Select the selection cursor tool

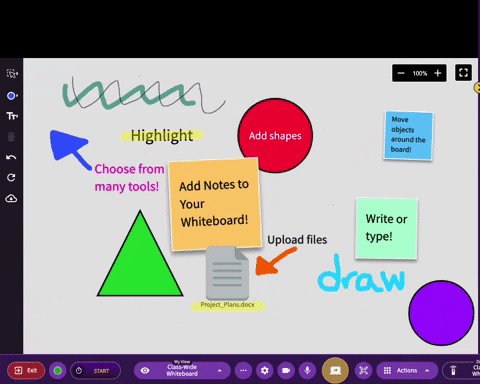(12, 73)
